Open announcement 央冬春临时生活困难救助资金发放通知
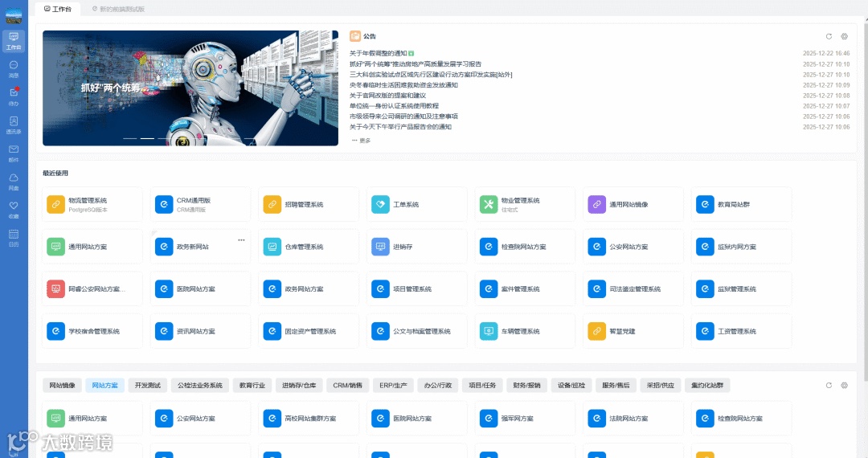Image resolution: width=868 pixels, height=458 pixels. point(403,85)
